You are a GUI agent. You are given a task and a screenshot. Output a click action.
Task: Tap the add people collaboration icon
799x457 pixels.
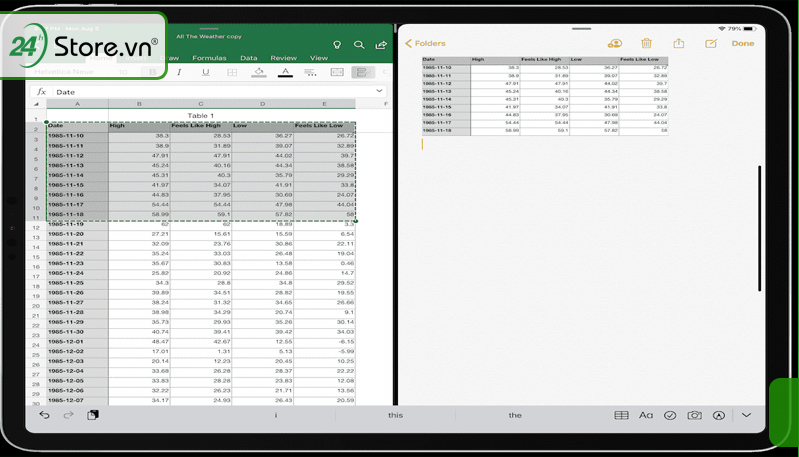pos(615,43)
